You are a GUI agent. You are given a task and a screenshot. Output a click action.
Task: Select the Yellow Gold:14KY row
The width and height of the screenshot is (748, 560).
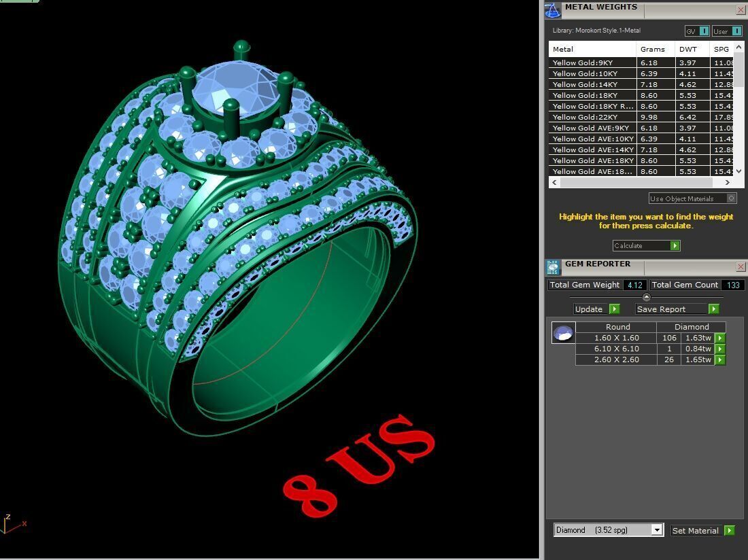(641, 84)
